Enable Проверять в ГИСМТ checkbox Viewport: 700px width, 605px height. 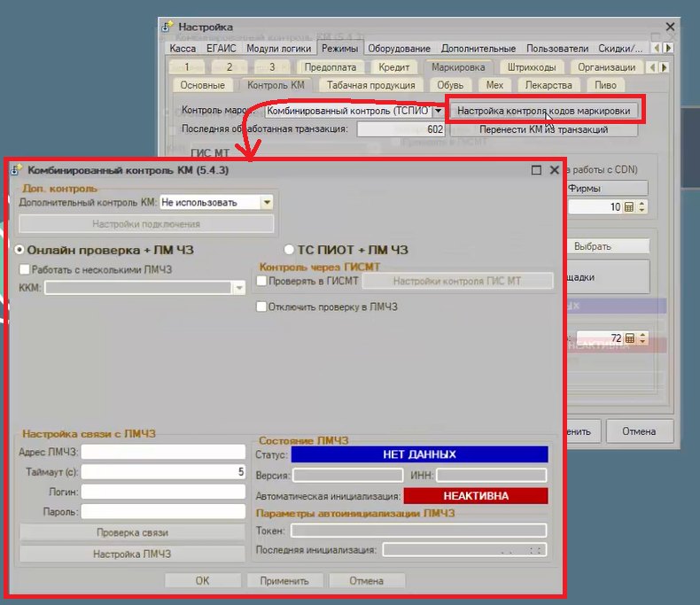pos(261,281)
